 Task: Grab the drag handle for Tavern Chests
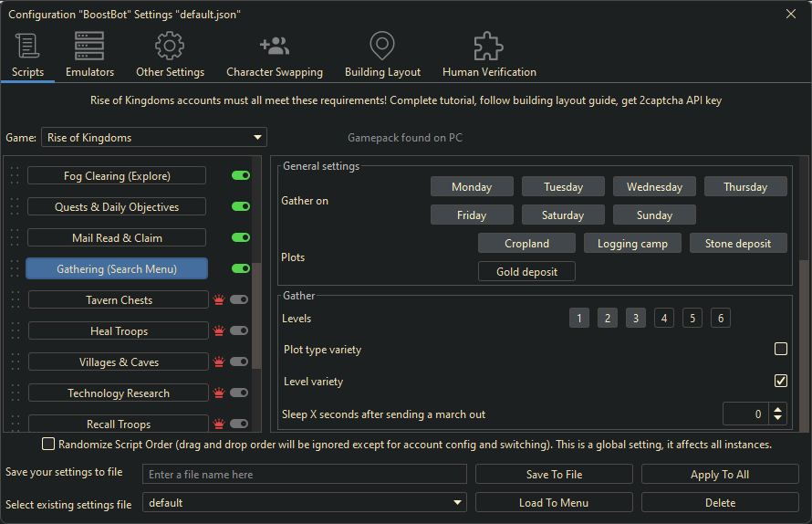pyautogui.click(x=15, y=299)
